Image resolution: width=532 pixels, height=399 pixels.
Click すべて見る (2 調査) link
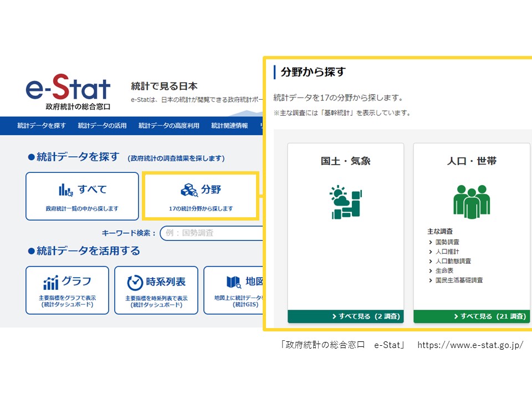(x=366, y=316)
